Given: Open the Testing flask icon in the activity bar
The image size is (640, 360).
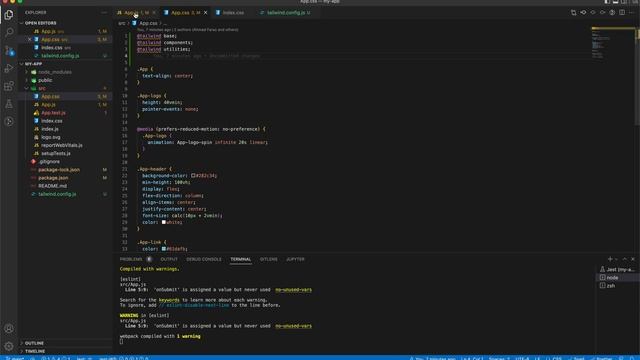Looking at the screenshot, I should 9,104.
